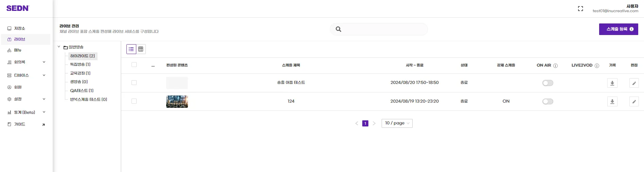The height and width of the screenshot is (172, 644).
Task: Open user account test01@inucreative.com
Action: (615, 11)
